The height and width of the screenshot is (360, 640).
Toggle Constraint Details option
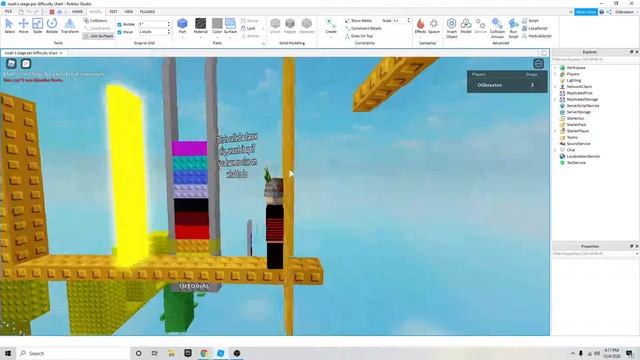tap(363, 28)
